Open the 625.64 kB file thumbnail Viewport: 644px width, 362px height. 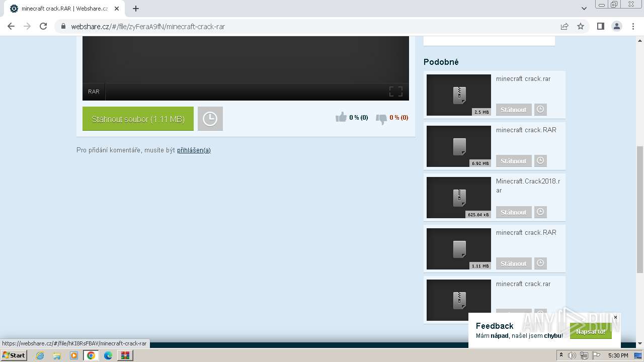458,198
